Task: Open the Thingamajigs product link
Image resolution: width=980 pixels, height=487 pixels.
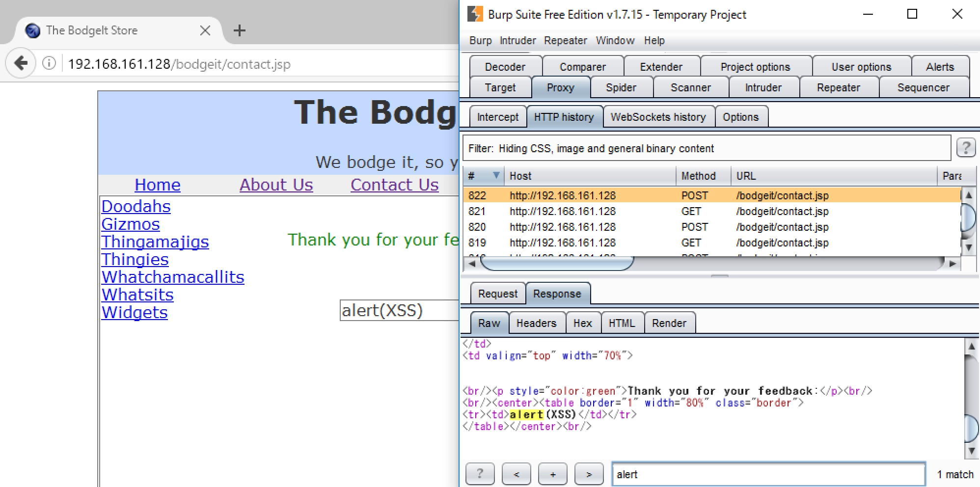Action: tap(155, 242)
